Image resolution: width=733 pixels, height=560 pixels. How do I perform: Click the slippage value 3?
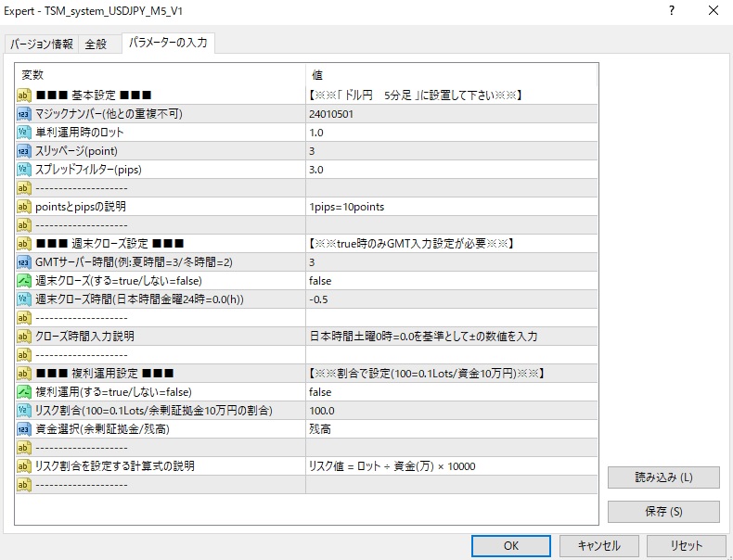pos(452,151)
